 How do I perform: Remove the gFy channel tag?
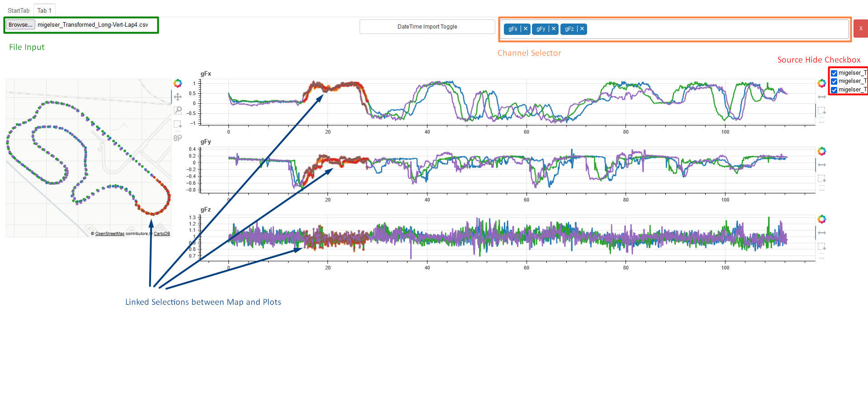pos(554,29)
